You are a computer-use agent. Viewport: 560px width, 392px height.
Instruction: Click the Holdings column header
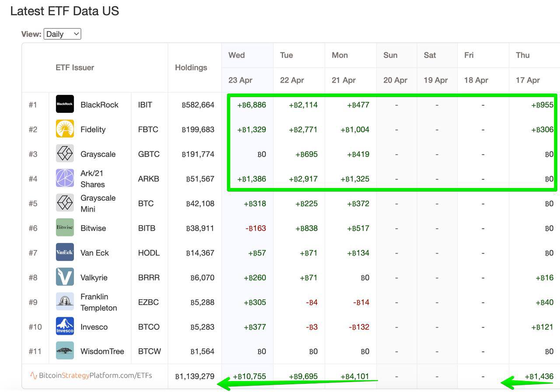pyautogui.click(x=191, y=67)
